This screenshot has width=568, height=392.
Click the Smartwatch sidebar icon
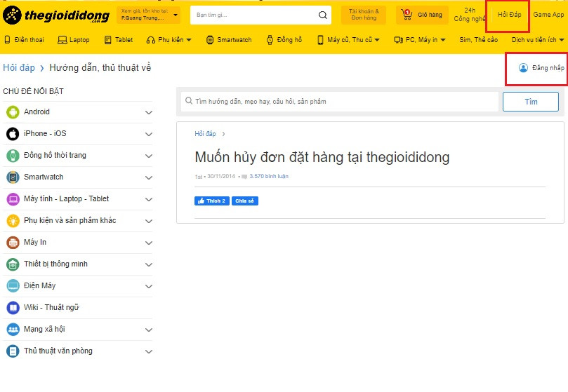[x=13, y=177]
